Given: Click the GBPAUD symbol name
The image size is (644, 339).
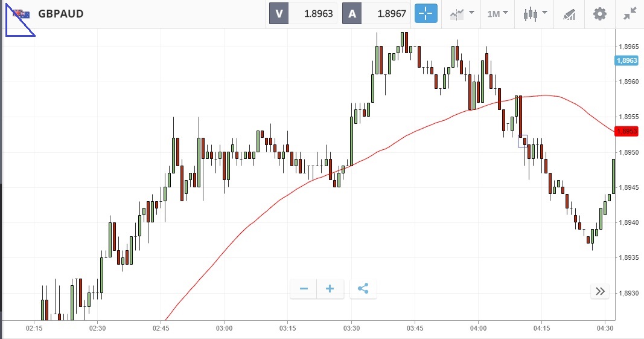Looking at the screenshot, I should (x=61, y=14).
